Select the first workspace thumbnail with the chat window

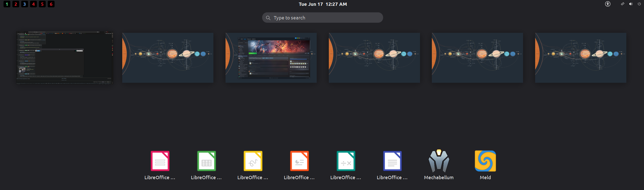point(65,58)
